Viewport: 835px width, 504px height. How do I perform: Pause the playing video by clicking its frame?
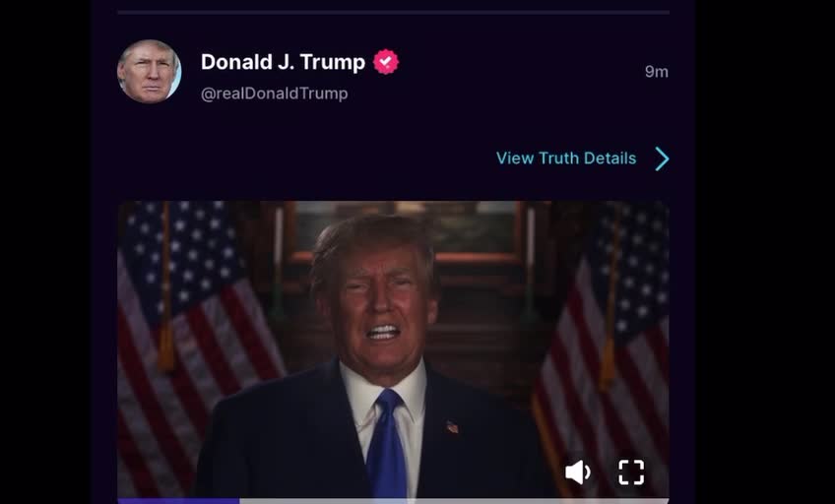point(393,319)
